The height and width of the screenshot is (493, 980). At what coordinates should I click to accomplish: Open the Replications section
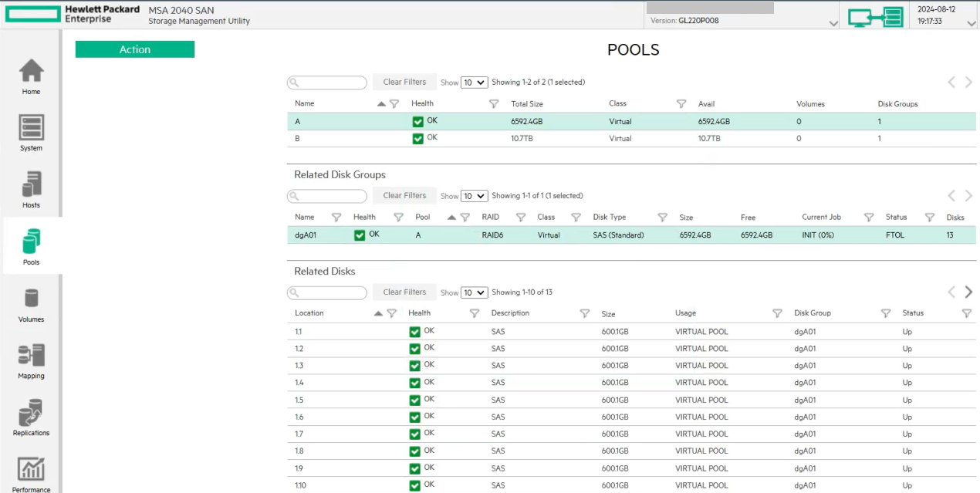tap(31, 418)
